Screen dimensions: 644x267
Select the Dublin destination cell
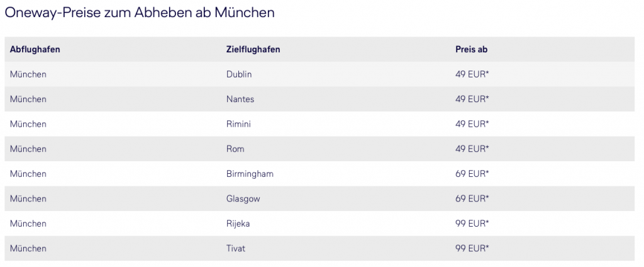[238, 74]
